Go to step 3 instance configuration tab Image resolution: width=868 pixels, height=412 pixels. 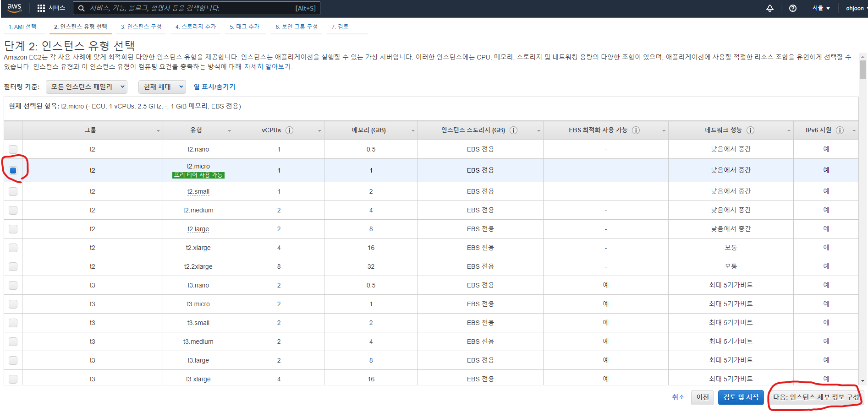point(141,27)
